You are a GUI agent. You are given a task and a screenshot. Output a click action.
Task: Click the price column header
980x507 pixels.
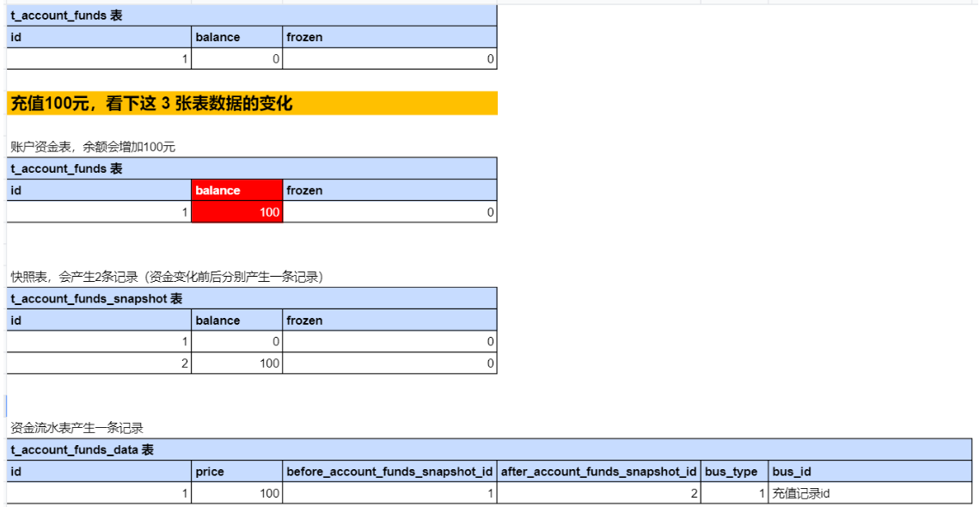pos(236,472)
